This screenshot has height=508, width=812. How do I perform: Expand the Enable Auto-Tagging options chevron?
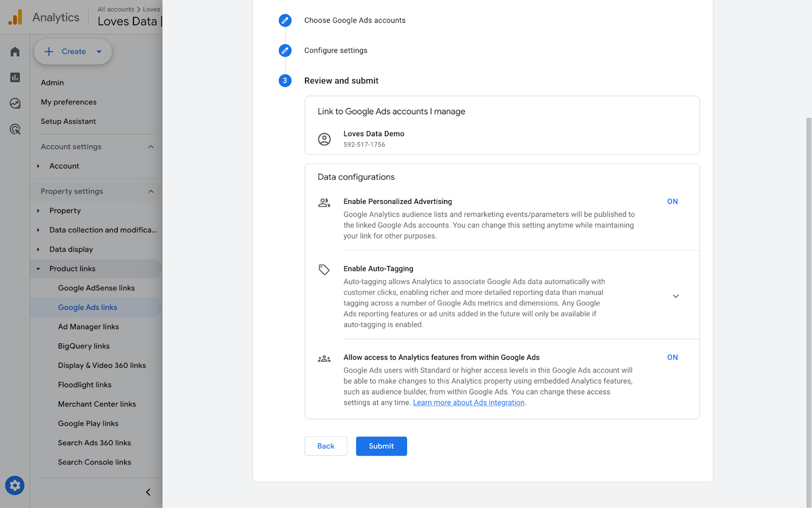pyautogui.click(x=675, y=296)
